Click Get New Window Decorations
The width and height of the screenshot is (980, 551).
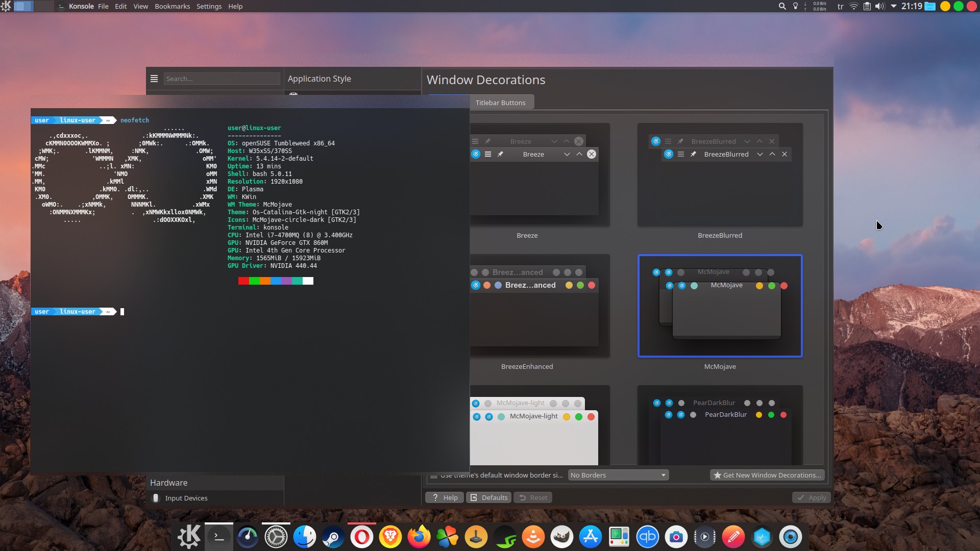767,475
